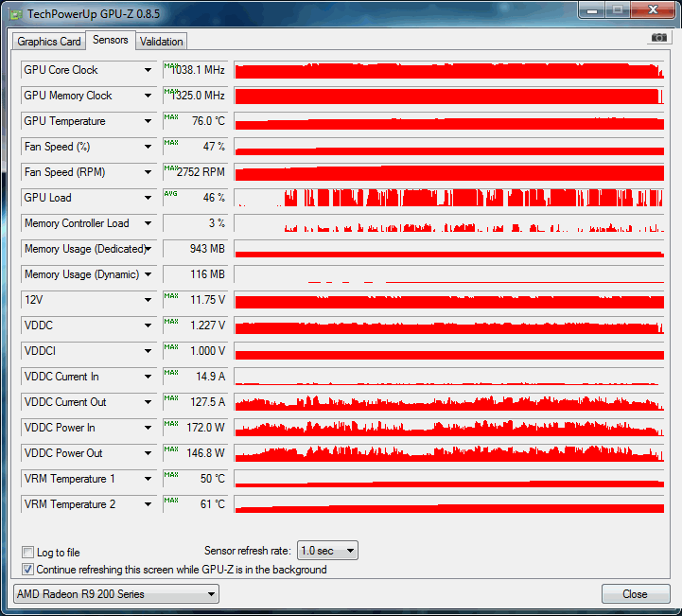
Task: Open the Fan Speed (RPM) sensor dropdown
Action: tap(148, 172)
